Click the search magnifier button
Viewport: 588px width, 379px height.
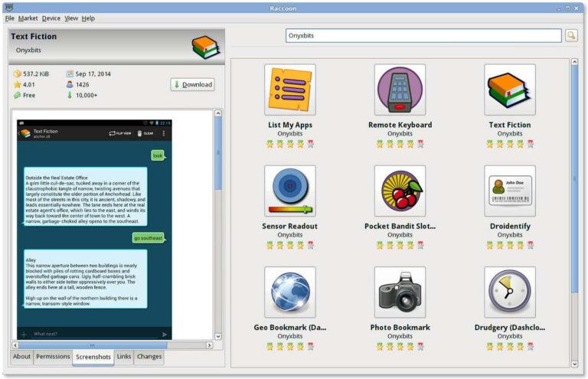571,36
